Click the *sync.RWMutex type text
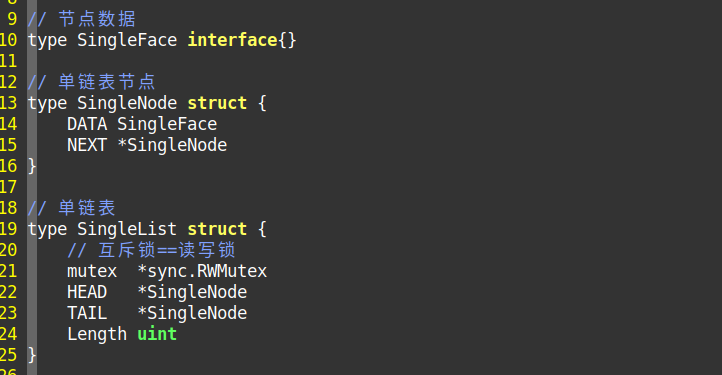The height and width of the screenshot is (375, 722). [x=202, y=271]
